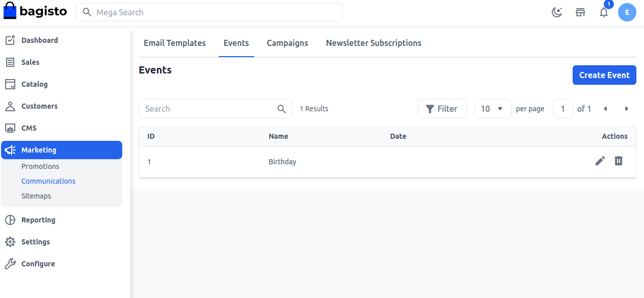Viewport: 644px width, 298px height.
Task: Open the user profile avatar E
Action: [x=627, y=13]
